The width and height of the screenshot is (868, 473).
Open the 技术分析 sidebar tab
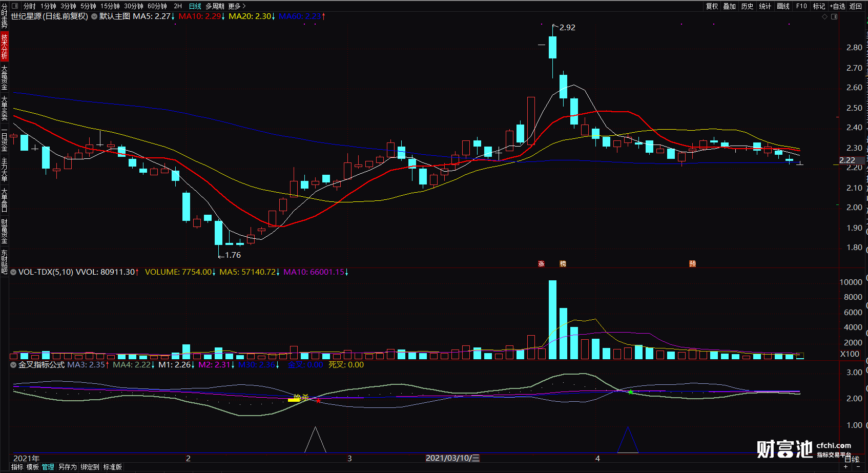point(4,46)
